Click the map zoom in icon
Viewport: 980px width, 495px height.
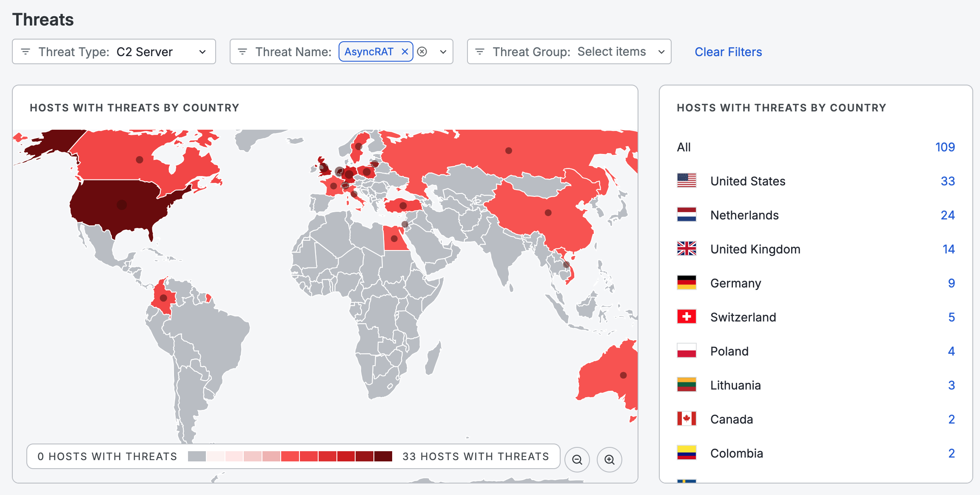[609, 459]
